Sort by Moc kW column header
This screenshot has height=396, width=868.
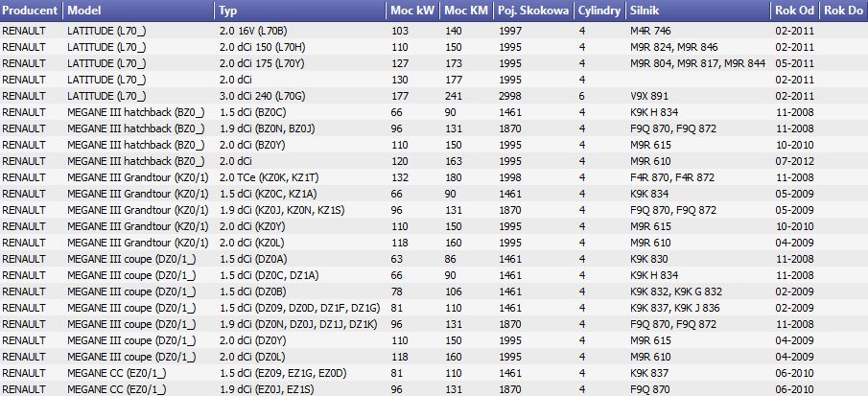(x=412, y=11)
